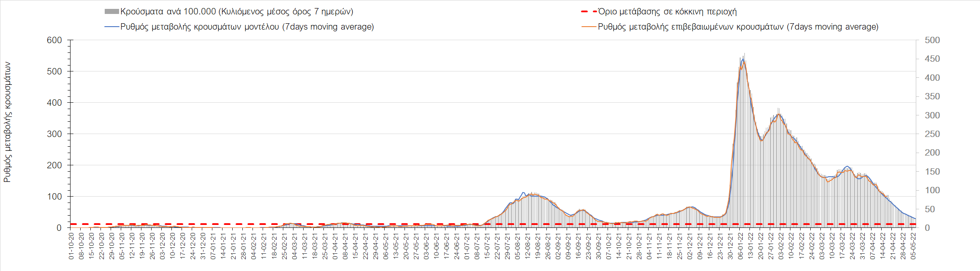Click the blue line legend marker

point(111,27)
